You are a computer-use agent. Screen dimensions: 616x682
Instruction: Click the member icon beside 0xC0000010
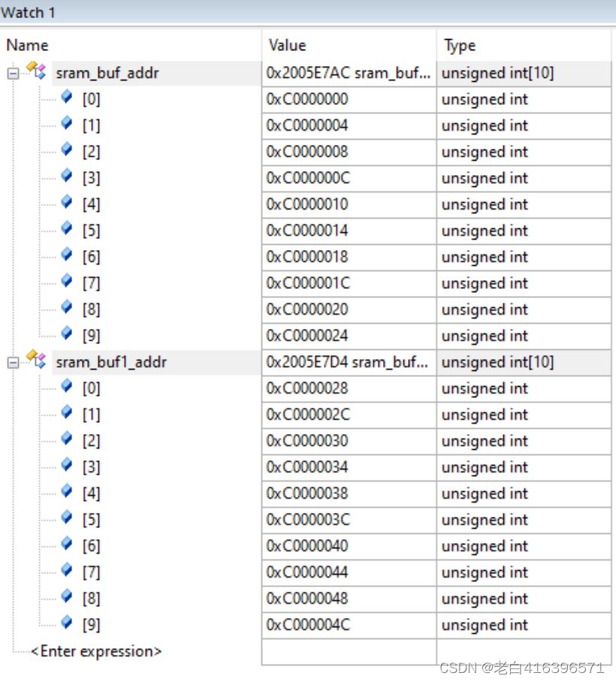pyautogui.click(x=67, y=202)
